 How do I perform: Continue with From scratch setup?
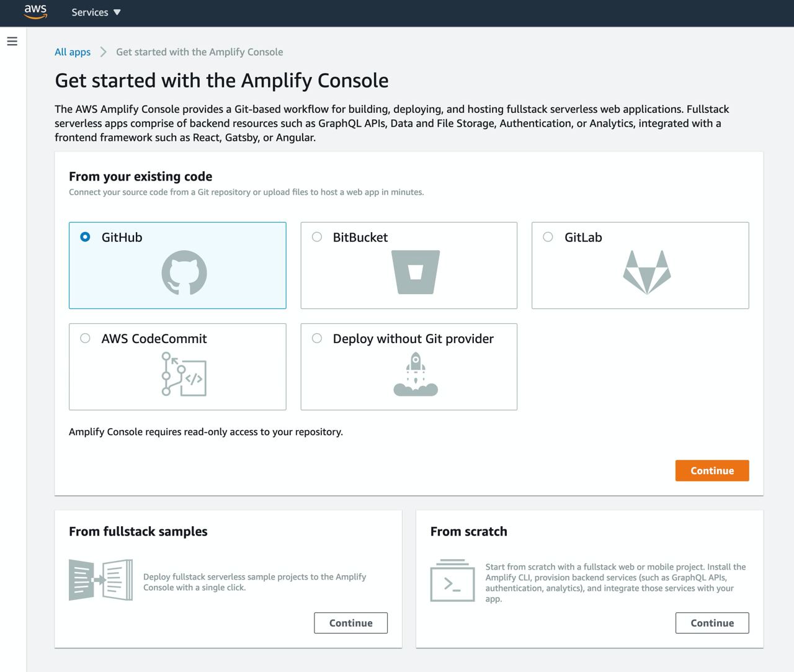(x=712, y=623)
